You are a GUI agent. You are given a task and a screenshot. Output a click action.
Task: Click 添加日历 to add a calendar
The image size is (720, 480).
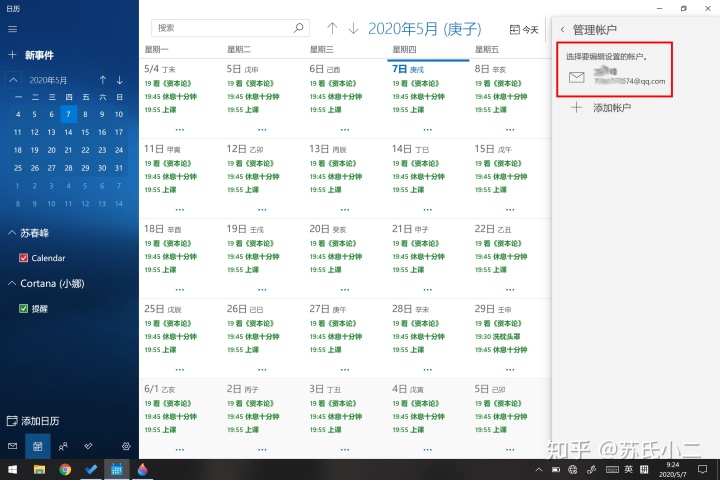point(33,421)
